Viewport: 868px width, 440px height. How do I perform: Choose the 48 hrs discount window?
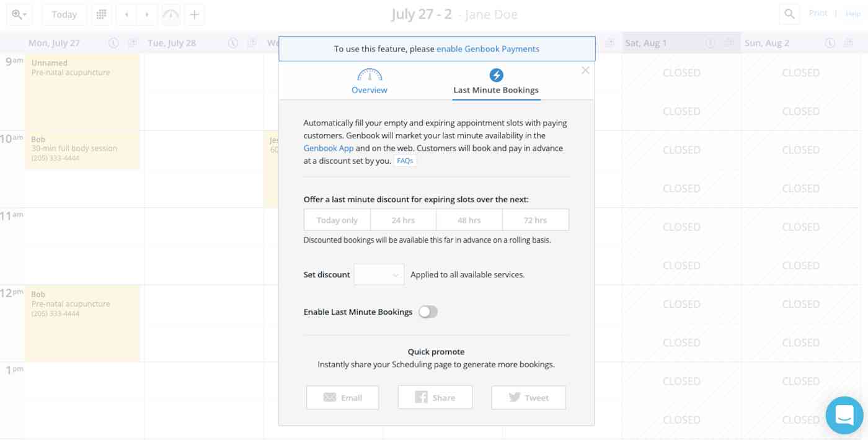point(469,220)
